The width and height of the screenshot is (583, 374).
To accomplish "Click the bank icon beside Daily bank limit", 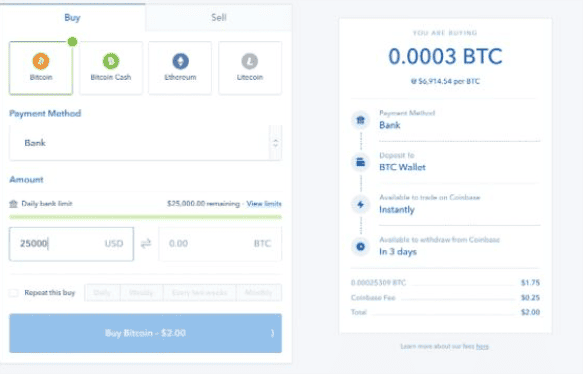I will [x=13, y=204].
